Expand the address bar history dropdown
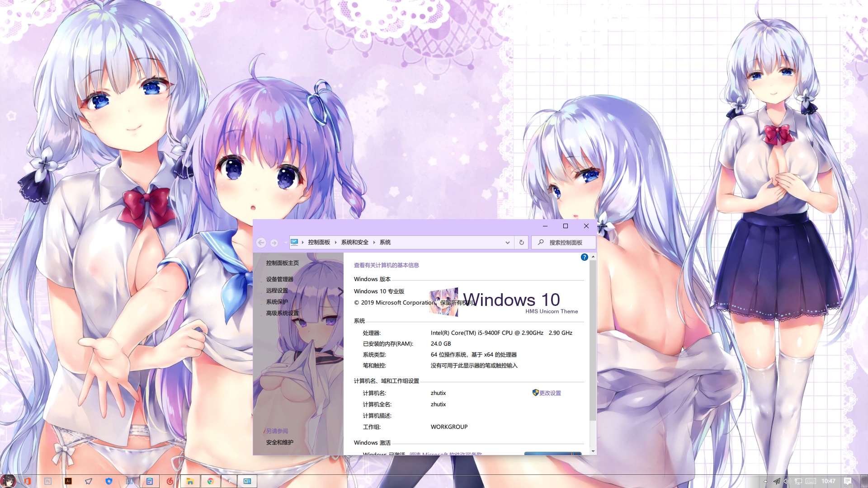Screen dimensions: 868x488 click(507, 243)
